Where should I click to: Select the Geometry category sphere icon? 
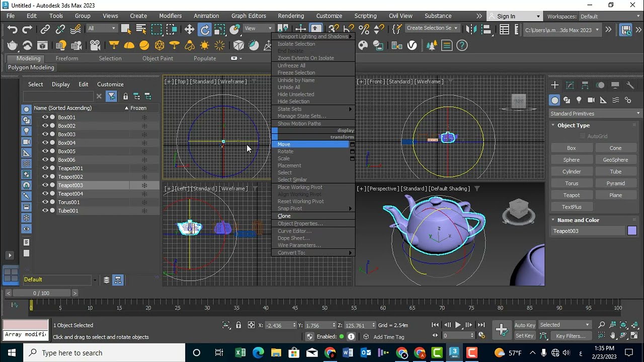tap(554, 100)
